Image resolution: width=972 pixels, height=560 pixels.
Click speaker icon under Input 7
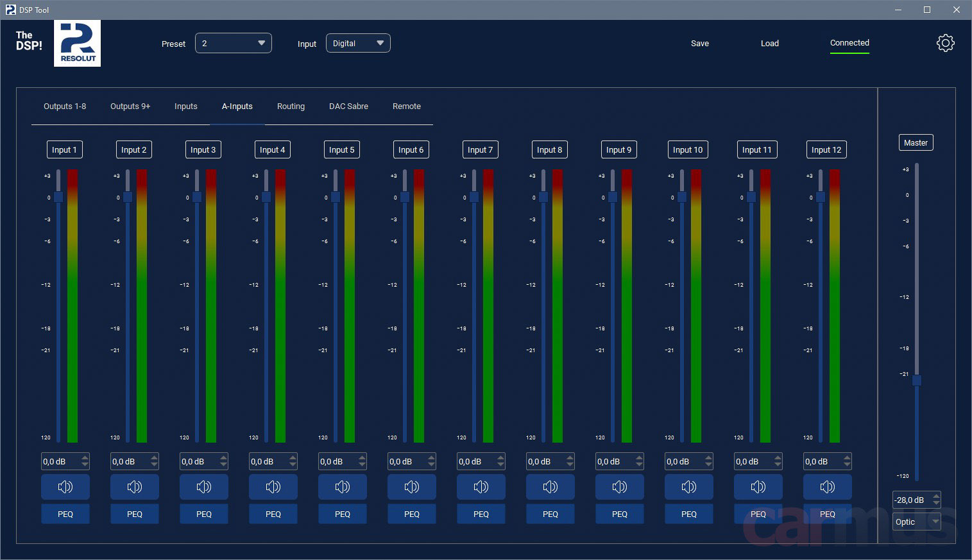click(481, 487)
